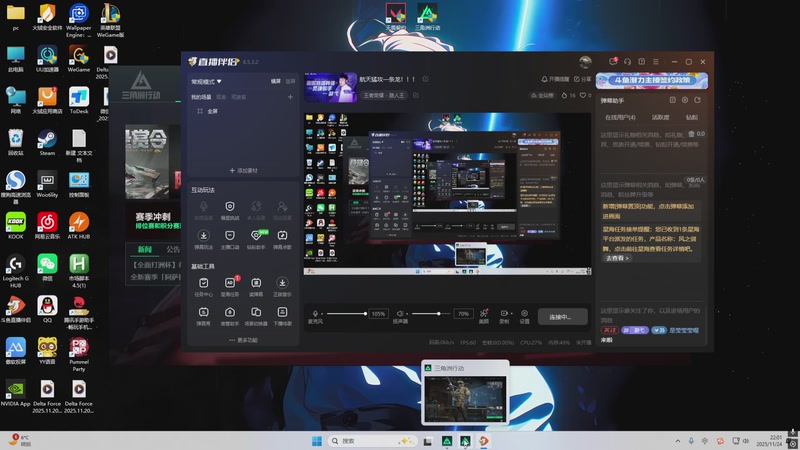
Task: Open the 斗鱼潜力主播签约政策 banner
Action: click(x=652, y=80)
